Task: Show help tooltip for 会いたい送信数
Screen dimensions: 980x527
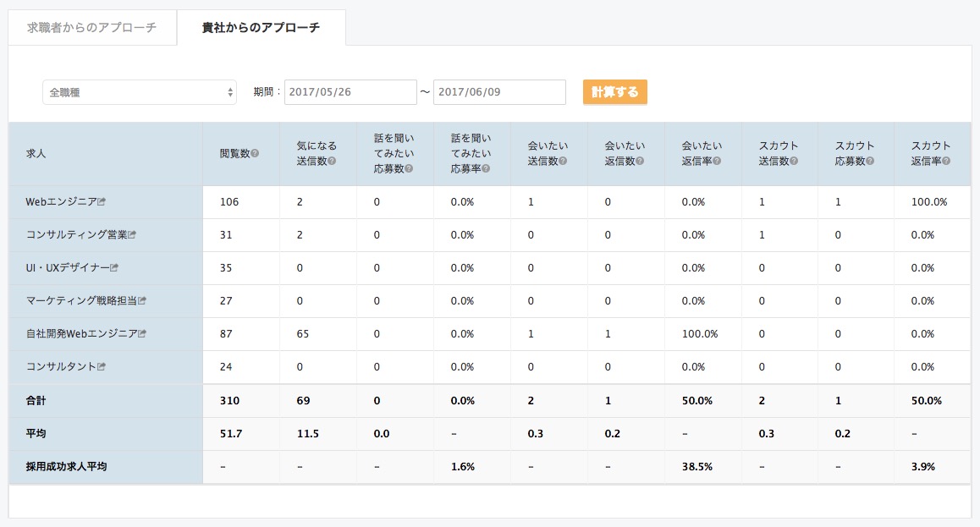Action: click(x=563, y=161)
